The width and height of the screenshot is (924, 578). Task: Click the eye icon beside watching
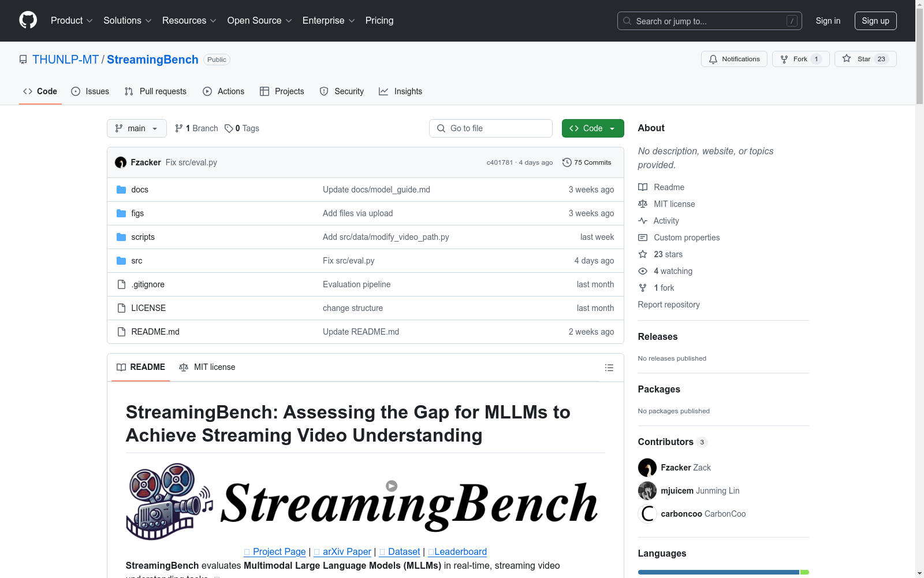(643, 271)
